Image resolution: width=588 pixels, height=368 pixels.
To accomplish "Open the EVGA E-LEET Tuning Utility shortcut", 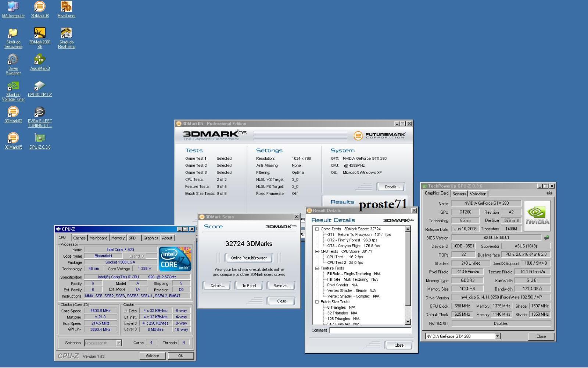I will [x=40, y=117].
